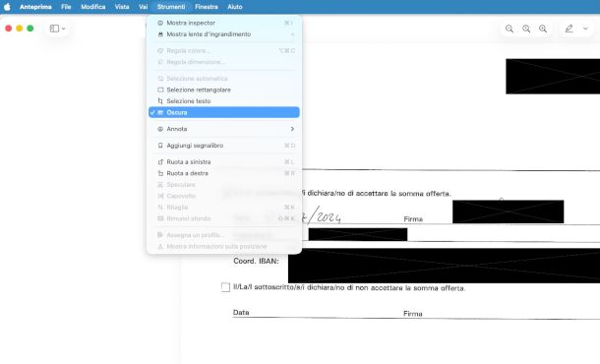Open the sidebar view options button
Viewport: 600px width, 364px height.
(58, 29)
